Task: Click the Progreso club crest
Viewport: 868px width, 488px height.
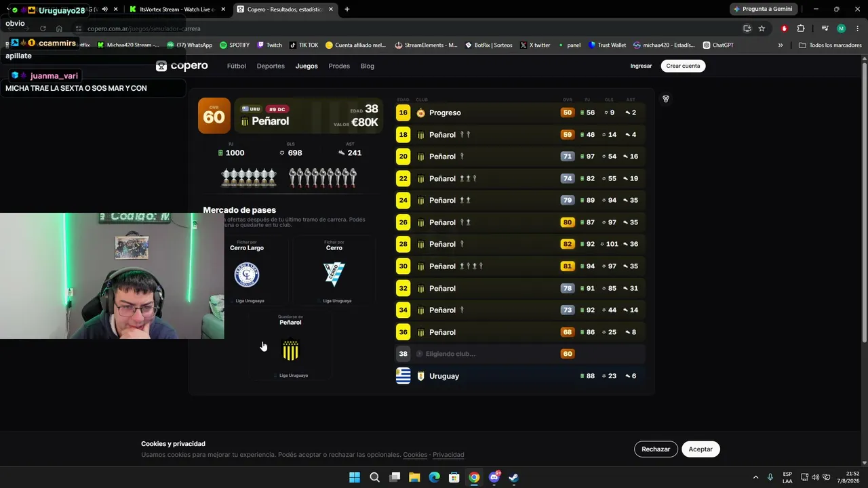Action: pos(421,113)
